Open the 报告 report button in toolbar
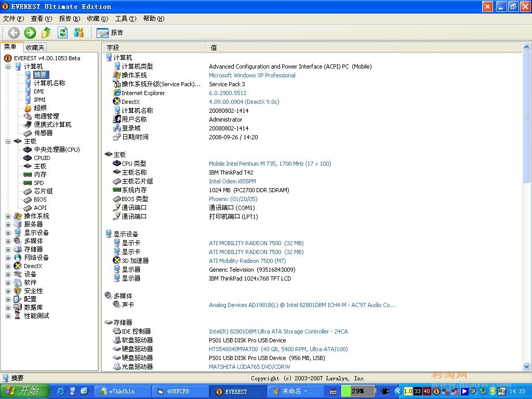 (110, 33)
